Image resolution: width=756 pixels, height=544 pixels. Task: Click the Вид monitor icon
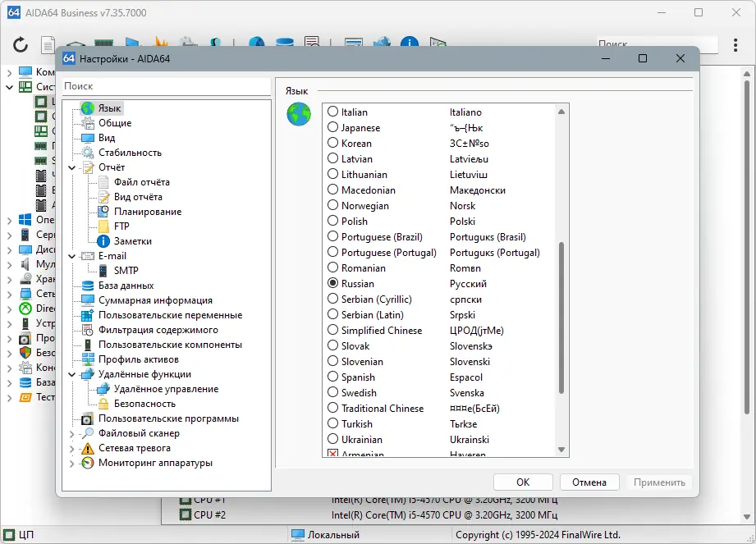click(88, 139)
